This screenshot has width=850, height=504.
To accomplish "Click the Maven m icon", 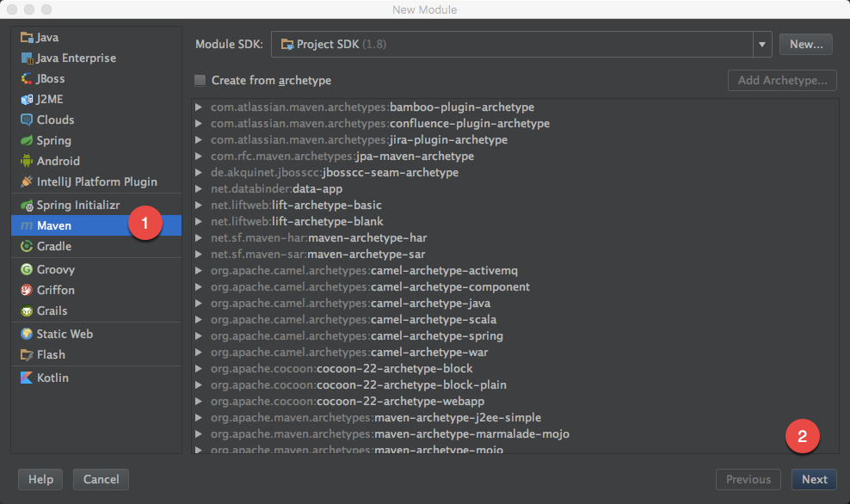I will coord(27,225).
